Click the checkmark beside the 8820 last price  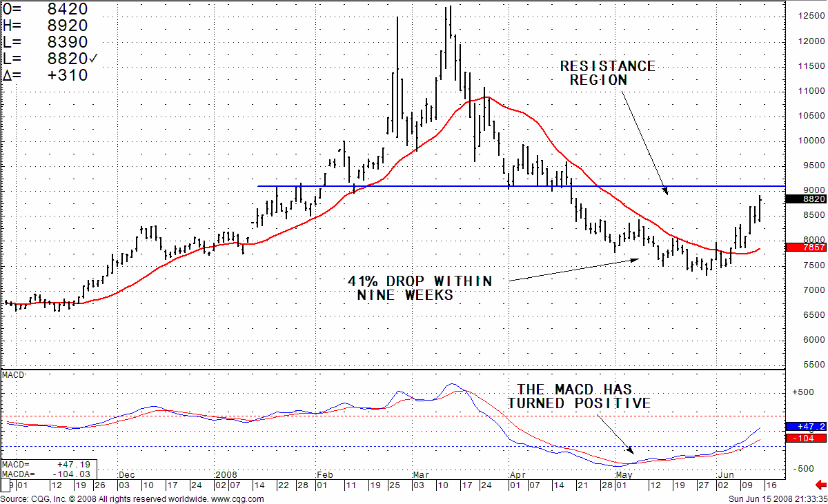[92, 59]
